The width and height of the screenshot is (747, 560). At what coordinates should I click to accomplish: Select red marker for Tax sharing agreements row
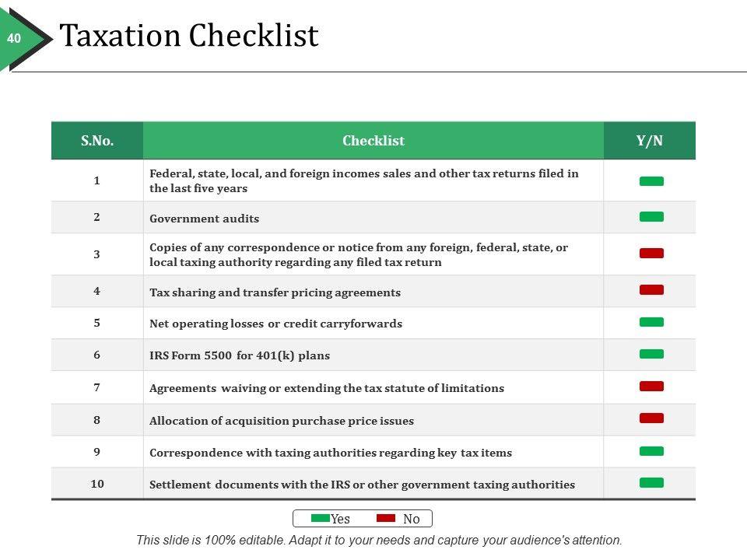tap(651, 290)
